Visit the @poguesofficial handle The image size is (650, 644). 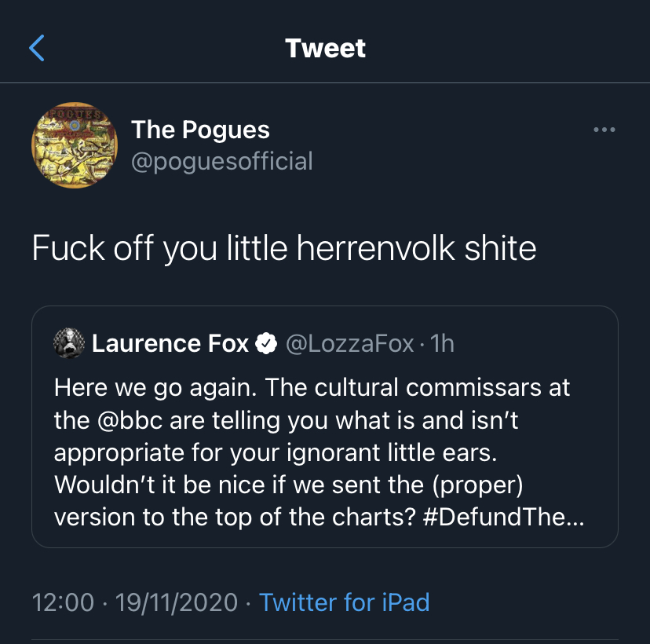(222, 161)
